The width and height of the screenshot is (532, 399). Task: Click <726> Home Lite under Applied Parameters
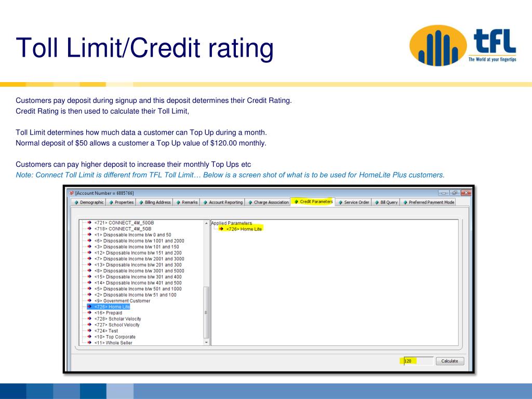pos(244,229)
